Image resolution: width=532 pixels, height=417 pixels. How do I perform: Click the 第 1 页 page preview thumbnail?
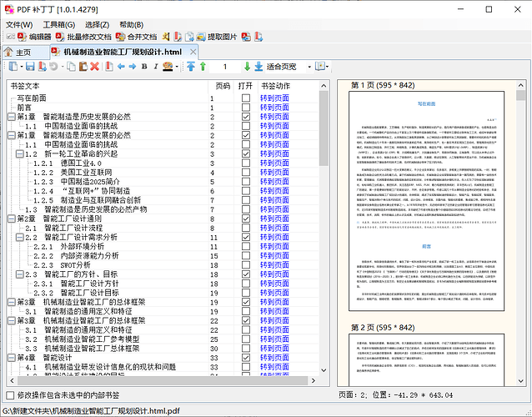pyautogui.click(x=426, y=201)
